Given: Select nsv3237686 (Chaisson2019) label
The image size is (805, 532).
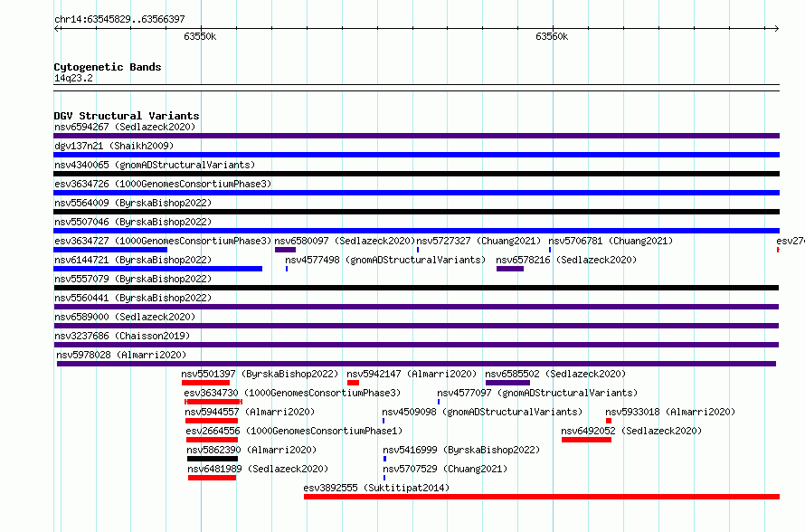Looking at the screenshot, I should tap(122, 336).
